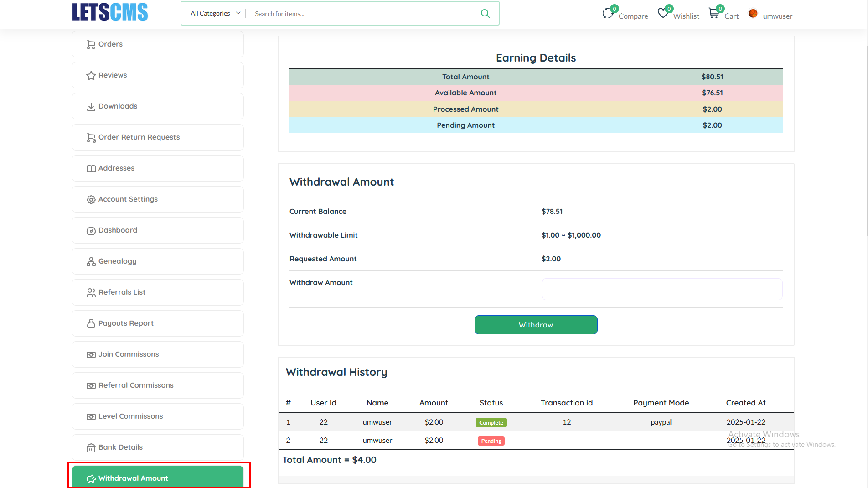Click the LETSCMS logo
Image resolution: width=868 pixels, height=488 pixels.
(x=110, y=12)
